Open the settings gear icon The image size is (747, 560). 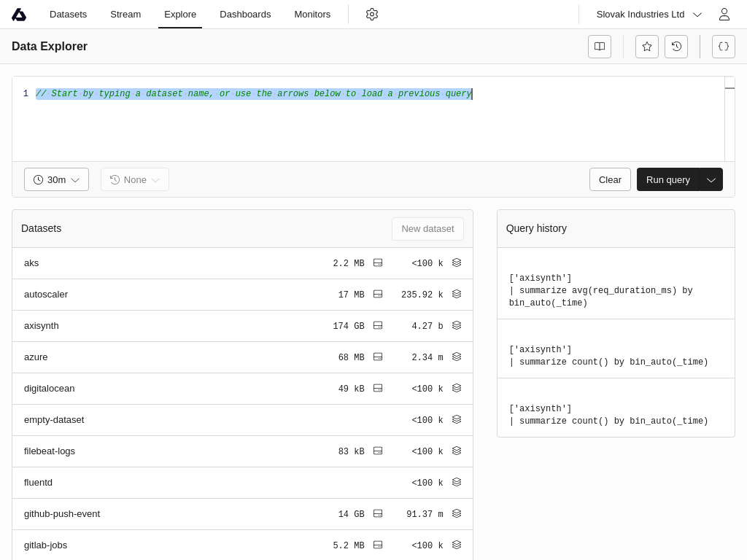tap(372, 15)
